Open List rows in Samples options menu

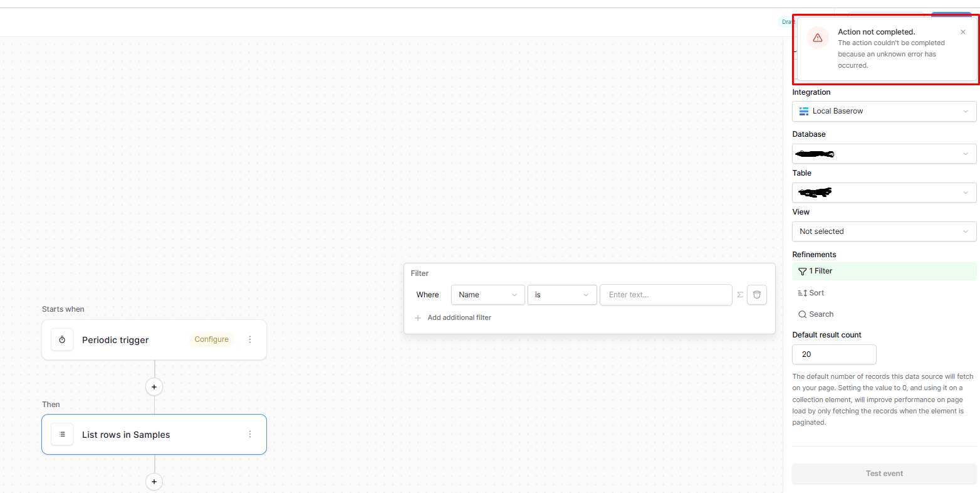pyautogui.click(x=250, y=434)
